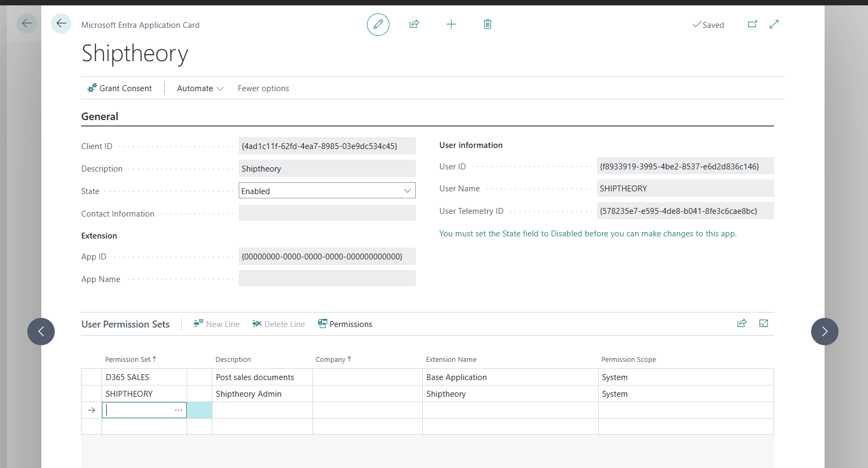The image size is (868, 468).
Task: Open the card in a new window
Action: [753, 24]
